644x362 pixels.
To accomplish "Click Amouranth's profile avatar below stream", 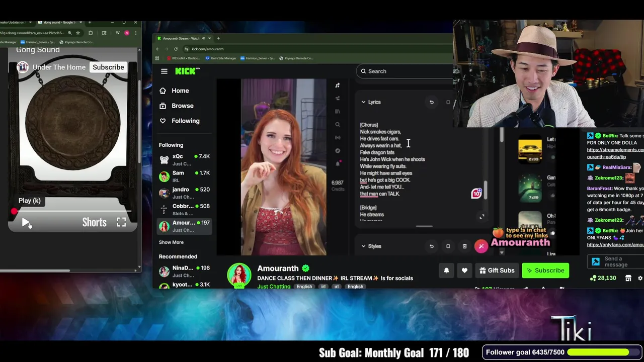I will point(239,276).
